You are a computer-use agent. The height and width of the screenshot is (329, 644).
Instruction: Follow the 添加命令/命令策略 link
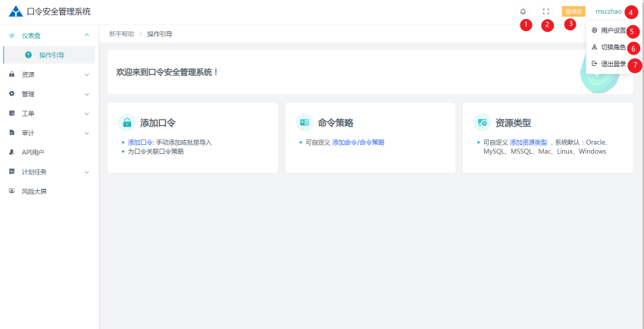coord(358,143)
